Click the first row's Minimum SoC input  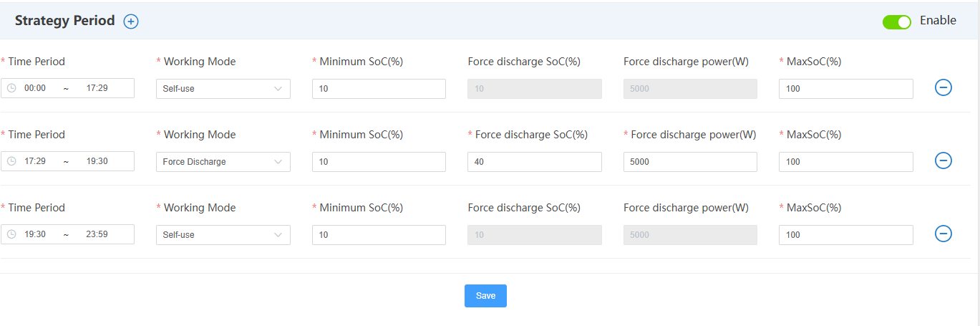pyautogui.click(x=379, y=89)
